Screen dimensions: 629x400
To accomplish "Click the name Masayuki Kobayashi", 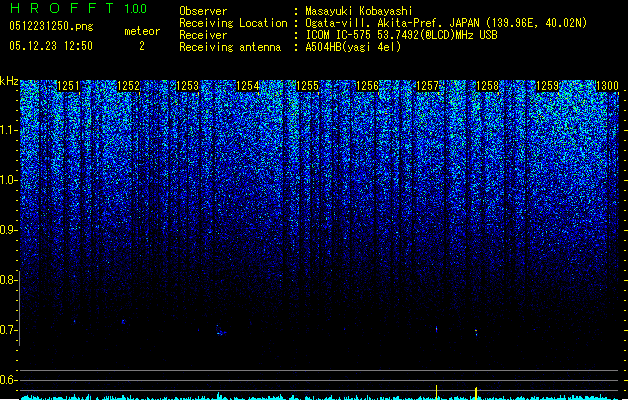I will [359, 11].
